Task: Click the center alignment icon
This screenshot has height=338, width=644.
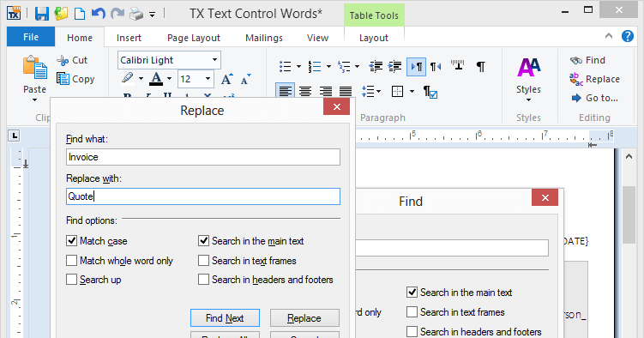Action: 305,91
